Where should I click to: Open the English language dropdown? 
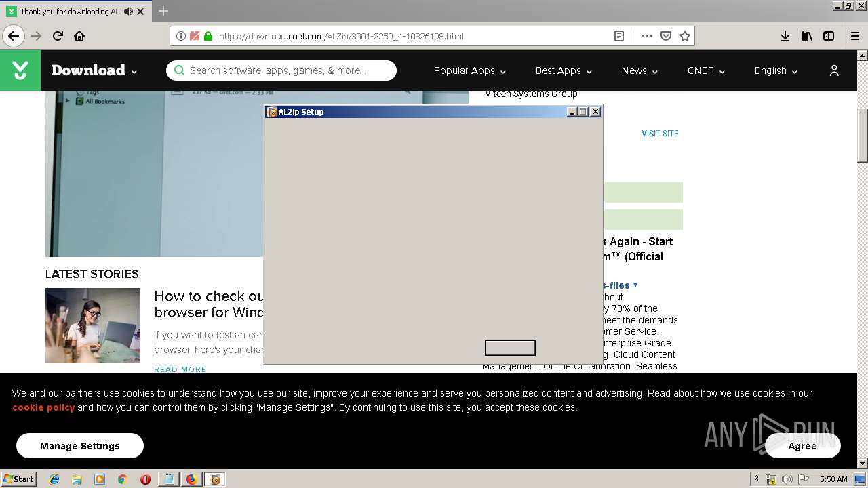pyautogui.click(x=776, y=70)
